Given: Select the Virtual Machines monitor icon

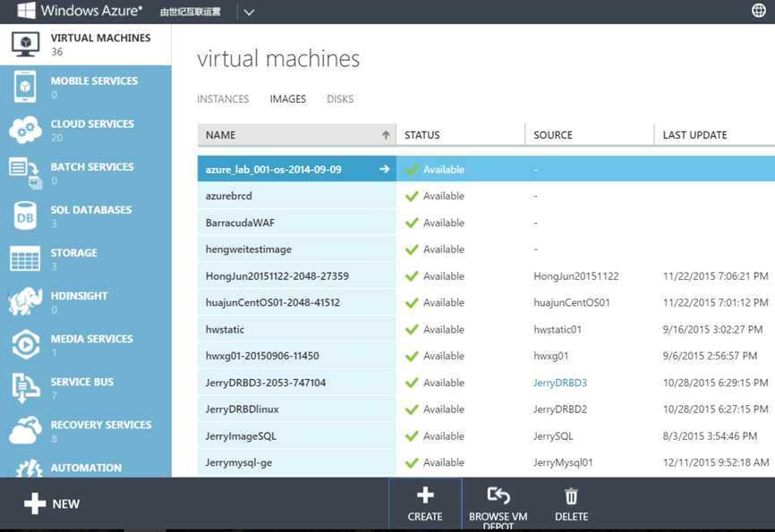Looking at the screenshot, I should [x=25, y=44].
